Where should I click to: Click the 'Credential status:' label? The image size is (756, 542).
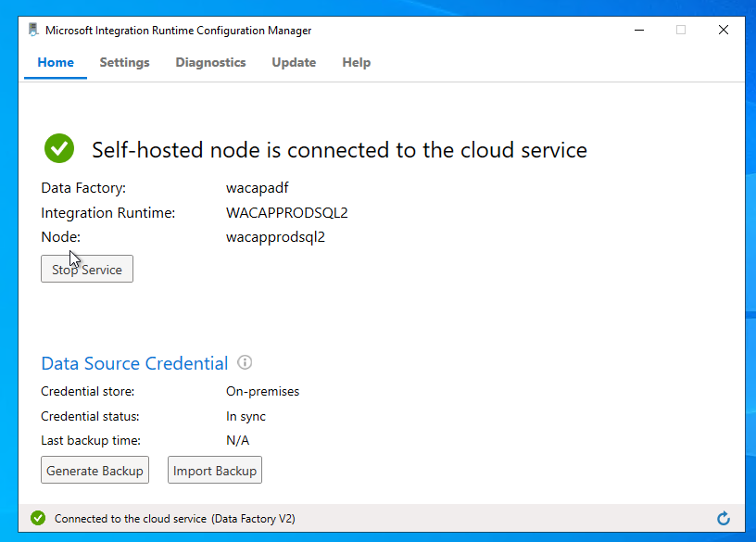click(x=90, y=416)
